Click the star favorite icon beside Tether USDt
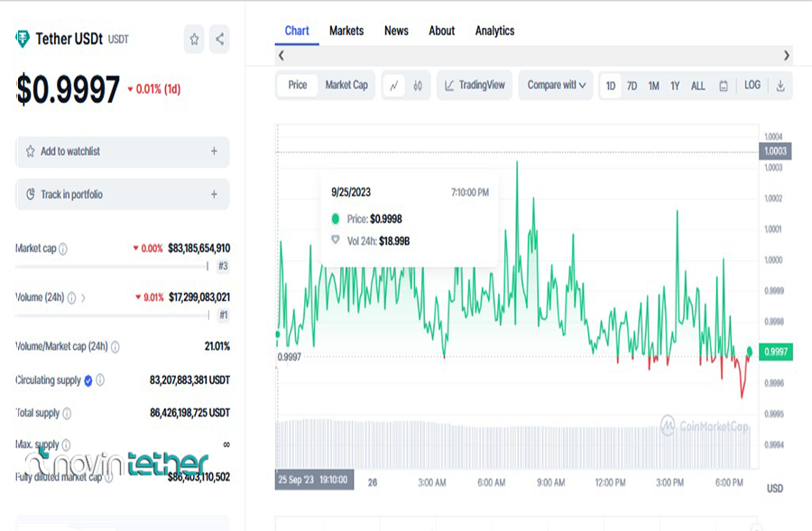Screen dimensions: 812x531 [x=194, y=40]
